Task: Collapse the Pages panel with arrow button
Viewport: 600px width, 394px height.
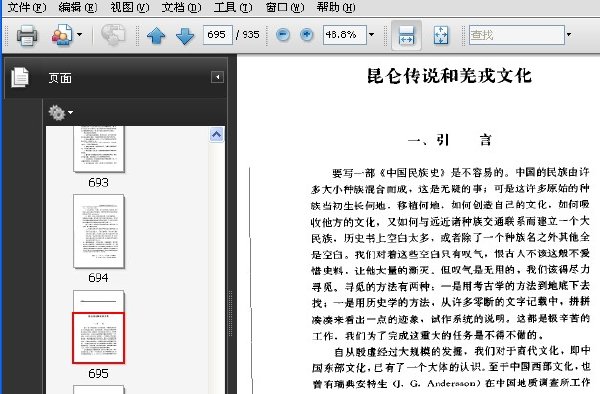Action: tap(217, 77)
